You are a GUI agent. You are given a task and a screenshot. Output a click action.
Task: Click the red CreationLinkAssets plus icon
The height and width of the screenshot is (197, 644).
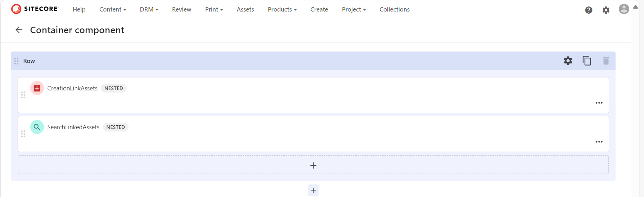tap(37, 88)
